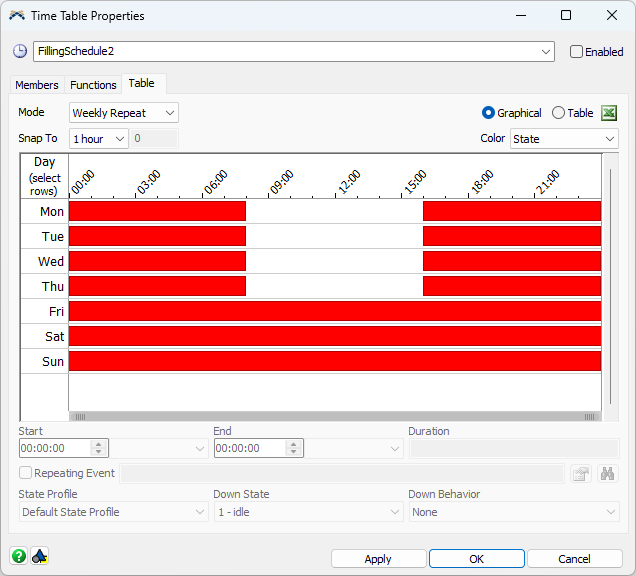Open the Weekly Repeat mode dropdown
This screenshot has height=576, width=636.
(x=123, y=113)
